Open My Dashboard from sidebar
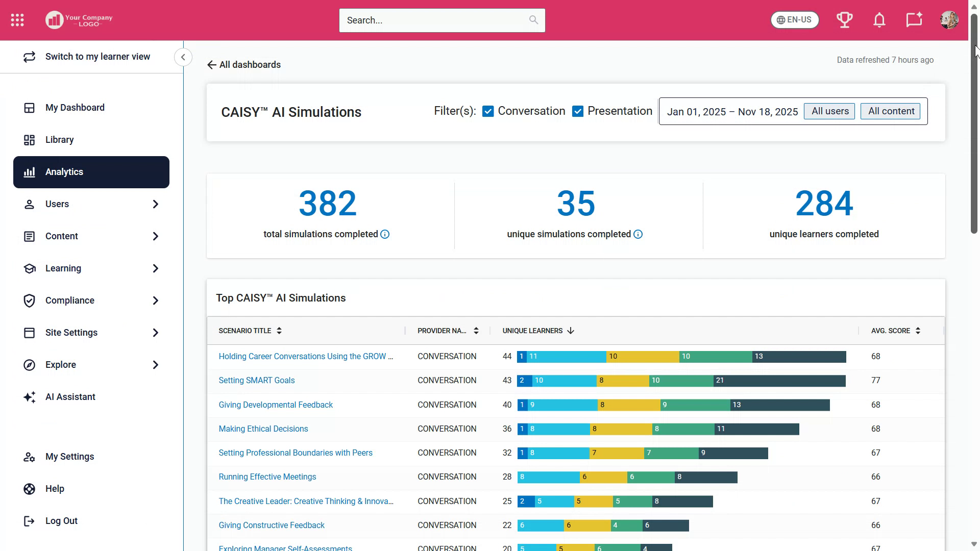Viewport: 980px width, 551px height. 75,108
